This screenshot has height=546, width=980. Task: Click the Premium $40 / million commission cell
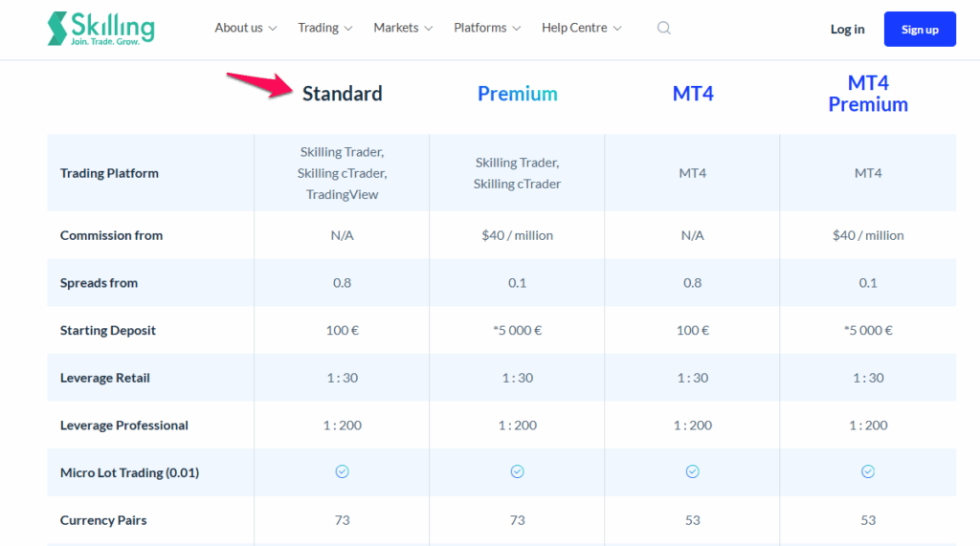coord(517,235)
